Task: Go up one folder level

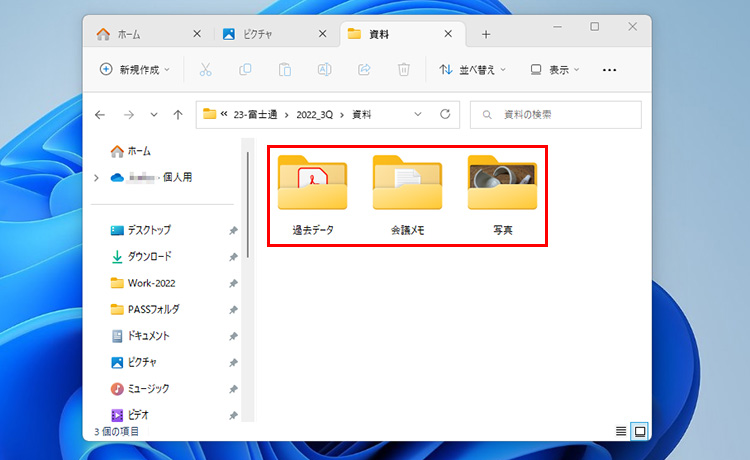Action: [177, 115]
